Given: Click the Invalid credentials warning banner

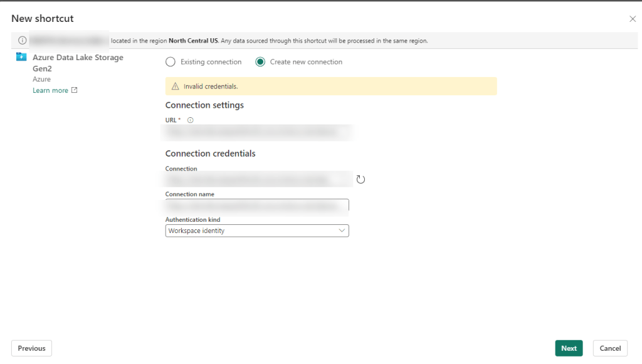Looking at the screenshot, I should pyautogui.click(x=331, y=86).
